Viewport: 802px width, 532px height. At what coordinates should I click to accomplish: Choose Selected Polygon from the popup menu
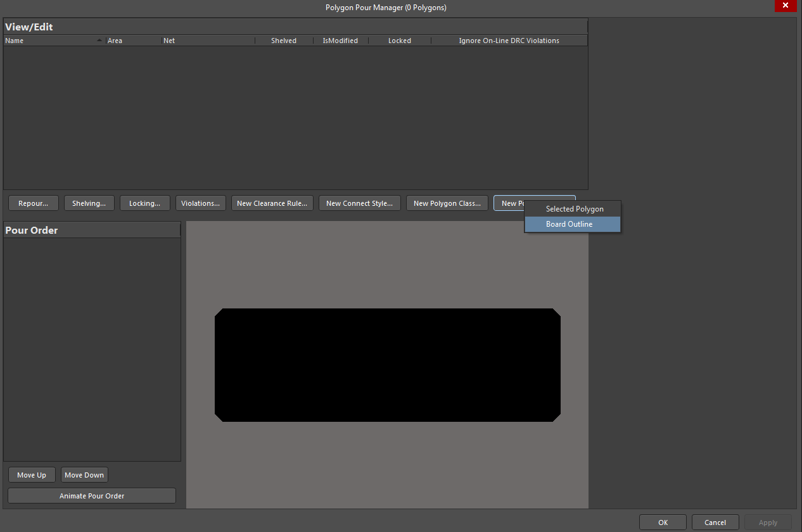coord(574,209)
